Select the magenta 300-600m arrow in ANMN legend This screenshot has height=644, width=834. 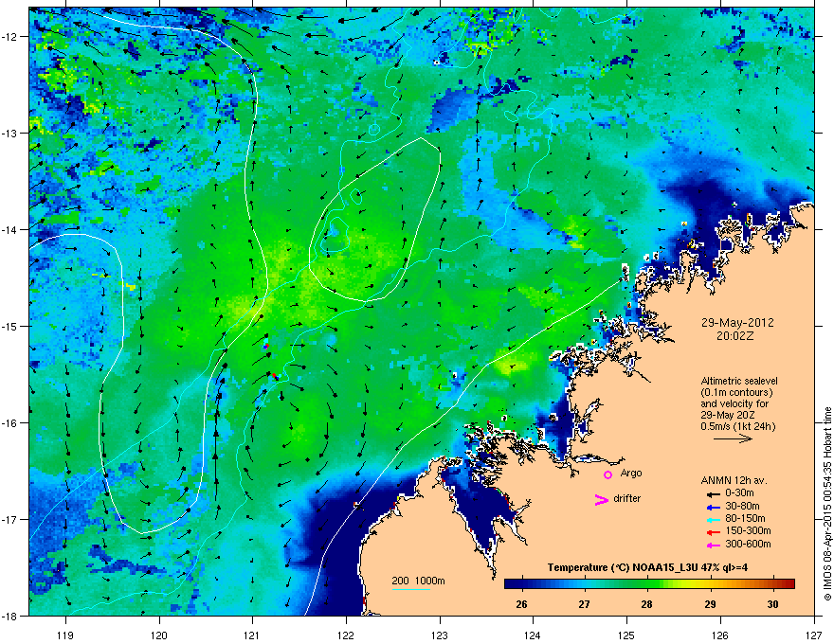(713, 545)
